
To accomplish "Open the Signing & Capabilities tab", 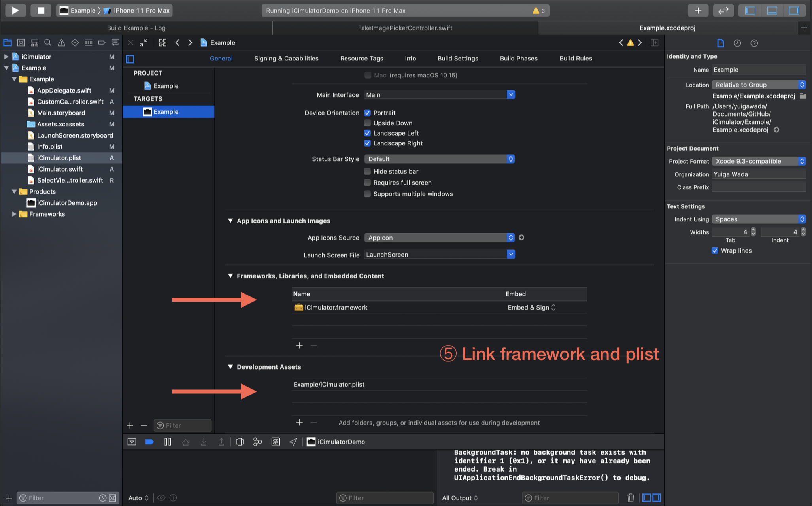I will point(286,59).
